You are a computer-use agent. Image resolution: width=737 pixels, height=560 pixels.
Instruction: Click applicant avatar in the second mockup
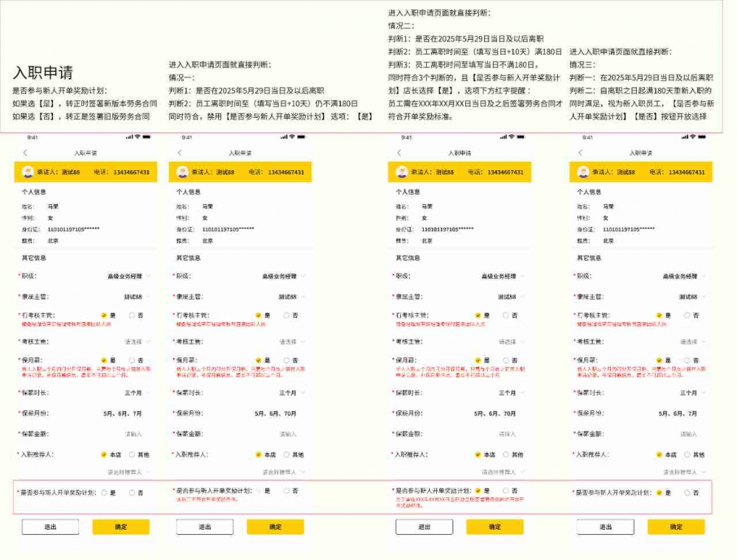tap(183, 172)
